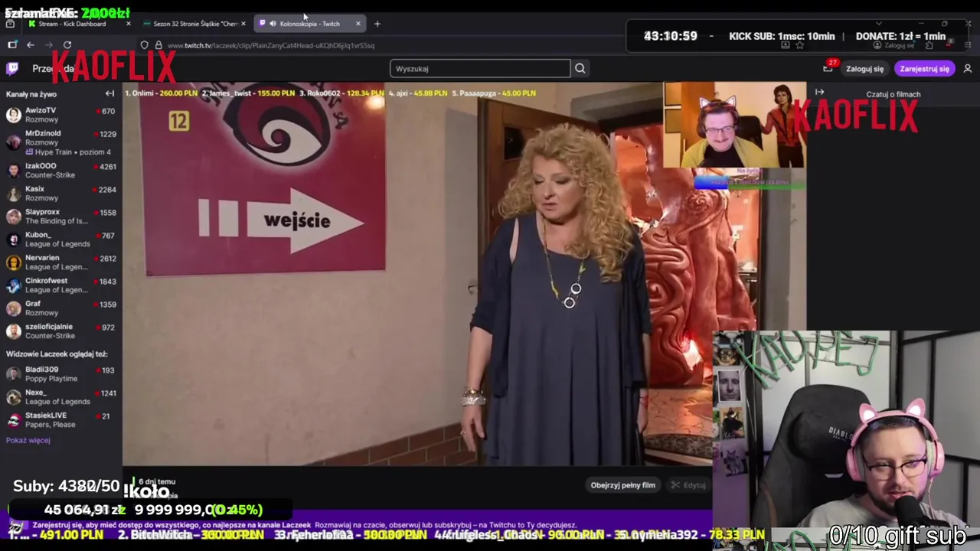
Task: Open the Cinkrofwest channel avatar
Action: [13, 285]
